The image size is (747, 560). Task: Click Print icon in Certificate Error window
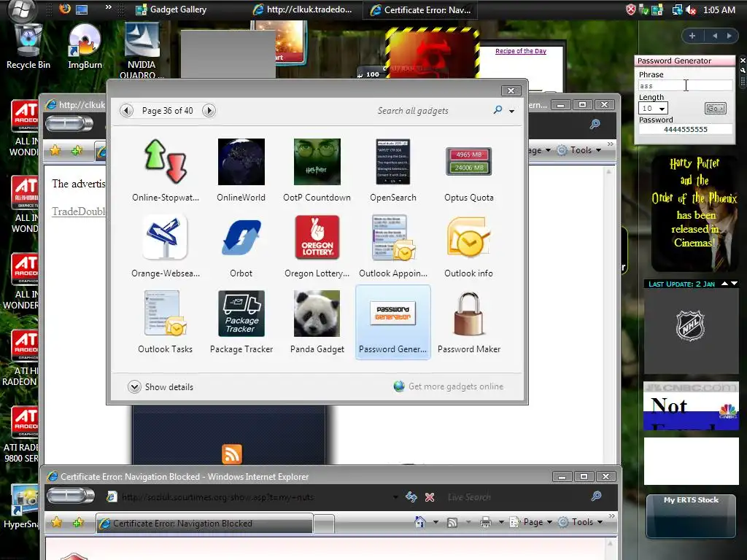[485, 522]
